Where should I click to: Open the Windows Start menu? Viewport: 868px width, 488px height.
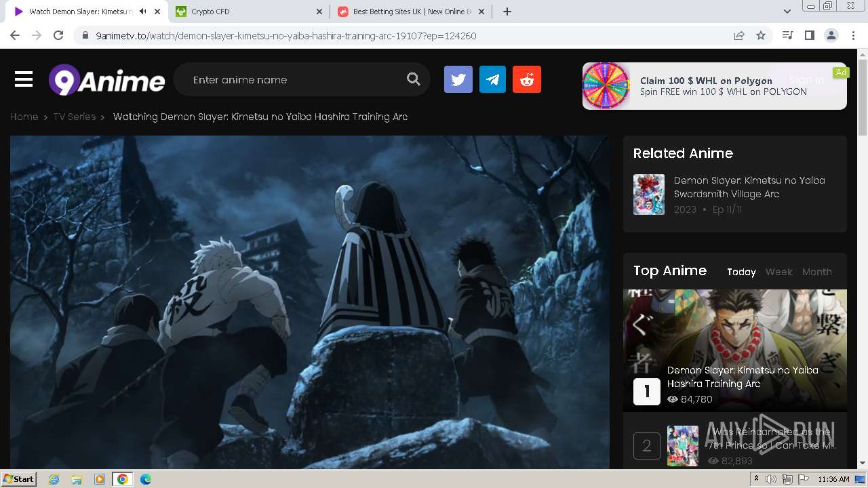pos(19,479)
